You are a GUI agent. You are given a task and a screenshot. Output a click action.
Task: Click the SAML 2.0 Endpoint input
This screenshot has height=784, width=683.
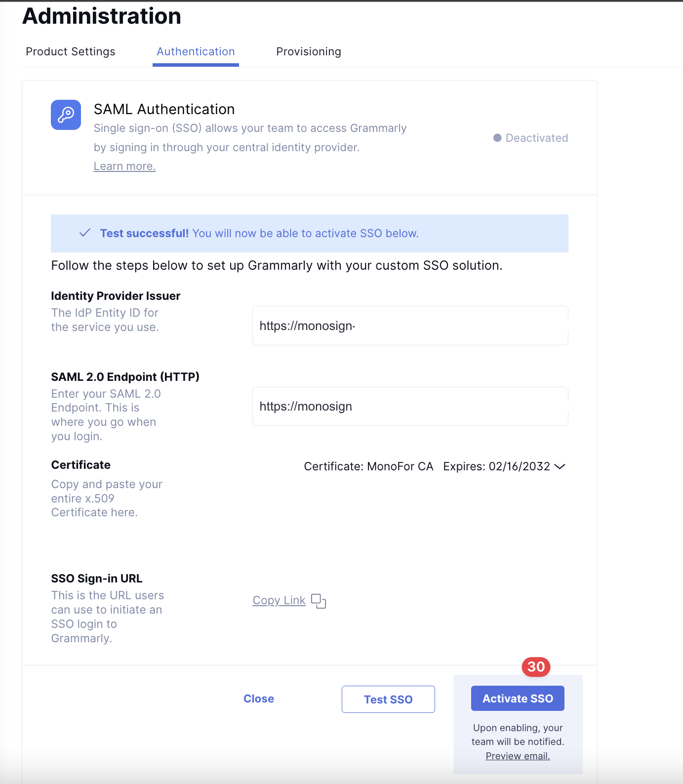click(x=410, y=407)
